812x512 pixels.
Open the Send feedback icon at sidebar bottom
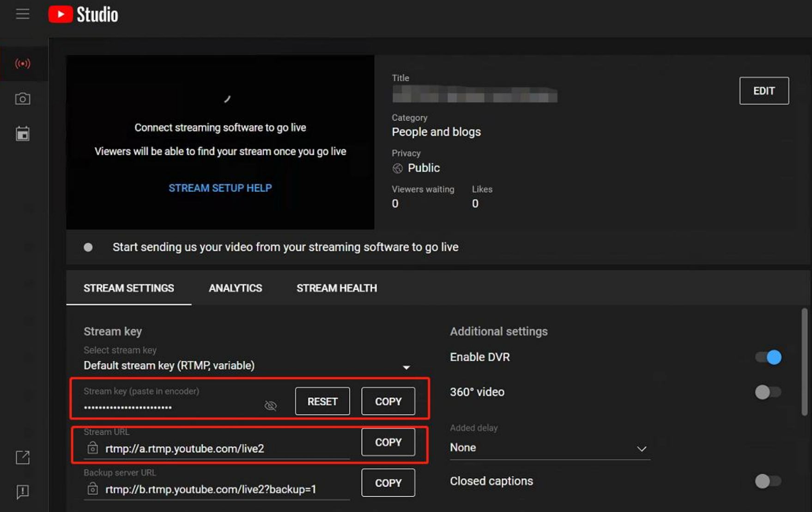(23, 492)
